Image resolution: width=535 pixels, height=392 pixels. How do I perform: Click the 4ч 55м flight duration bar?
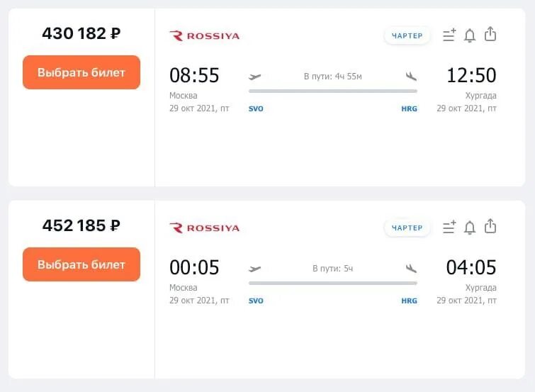[333, 91]
